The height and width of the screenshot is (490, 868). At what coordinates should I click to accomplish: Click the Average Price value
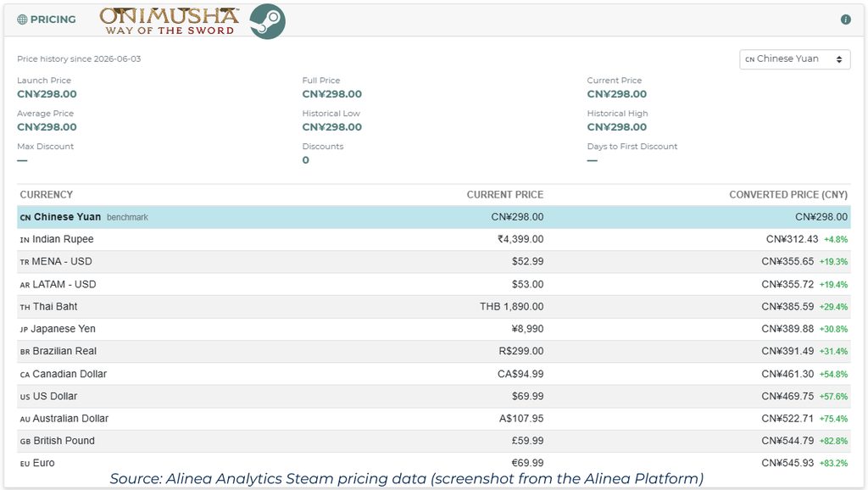click(47, 127)
